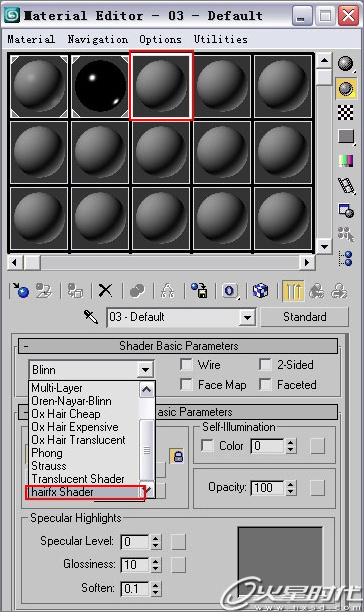Click sample slots horizontal scroll right arrow
This screenshot has width=364, height=612.
tap(307, 262)
